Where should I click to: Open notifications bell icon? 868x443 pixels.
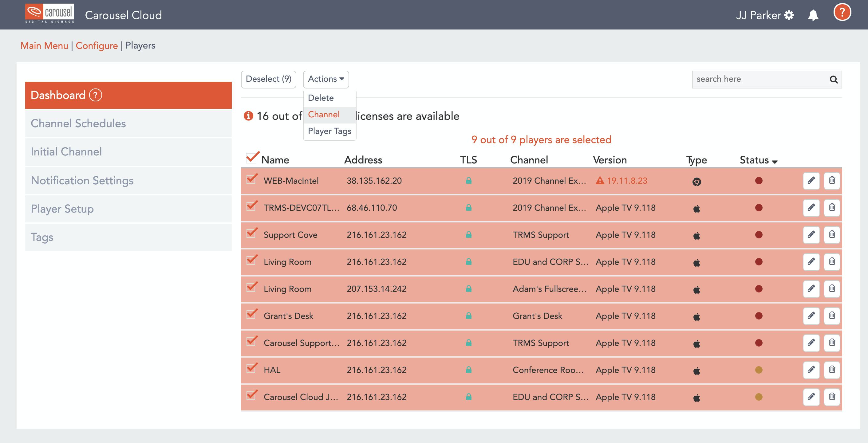pyautogui.click(x=813, y=15)
